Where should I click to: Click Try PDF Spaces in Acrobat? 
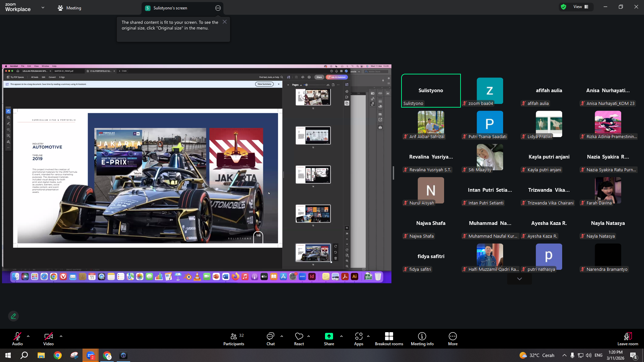15,77
